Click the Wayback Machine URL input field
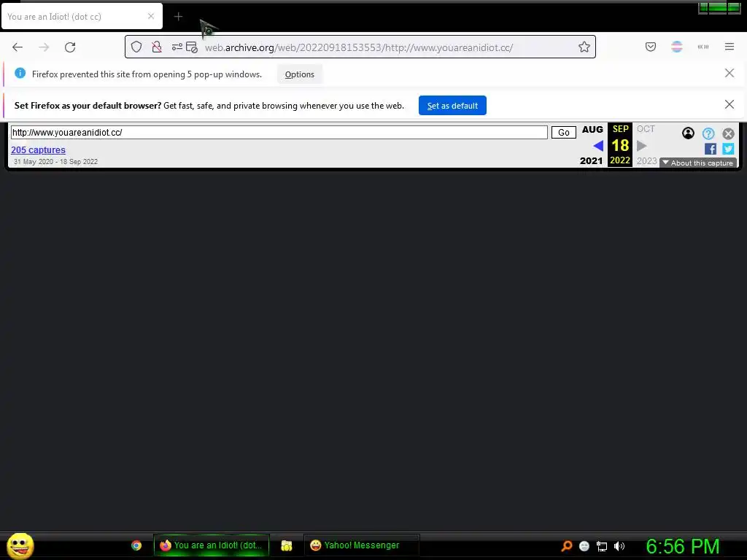Screen dimensions: 747x560 pyautogui.click(x=279, y=133)
